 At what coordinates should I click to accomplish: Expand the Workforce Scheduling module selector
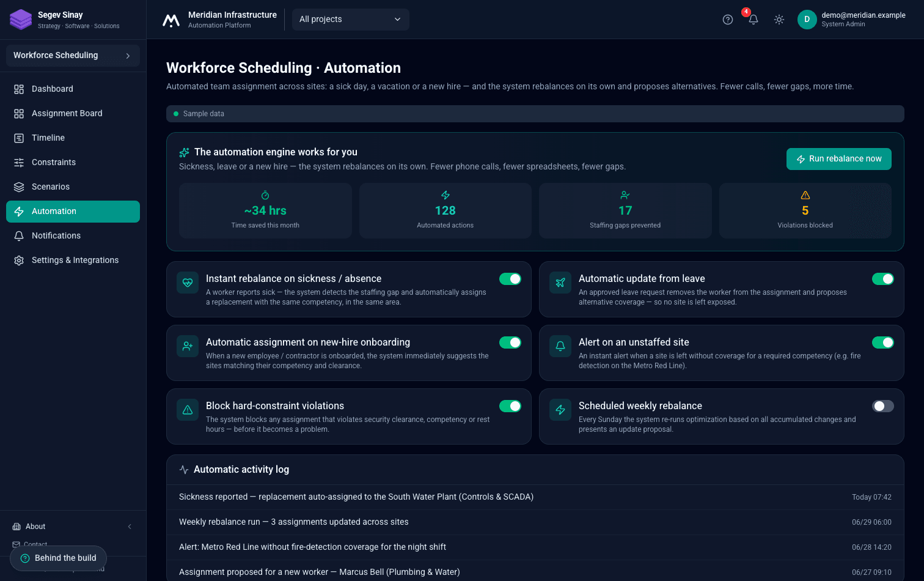(73, 56)
